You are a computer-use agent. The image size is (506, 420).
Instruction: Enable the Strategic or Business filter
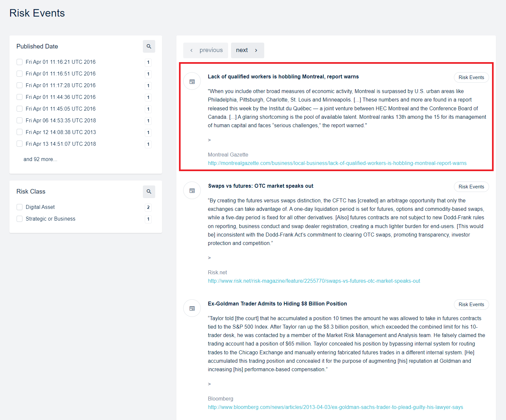[x=20, y=219]
